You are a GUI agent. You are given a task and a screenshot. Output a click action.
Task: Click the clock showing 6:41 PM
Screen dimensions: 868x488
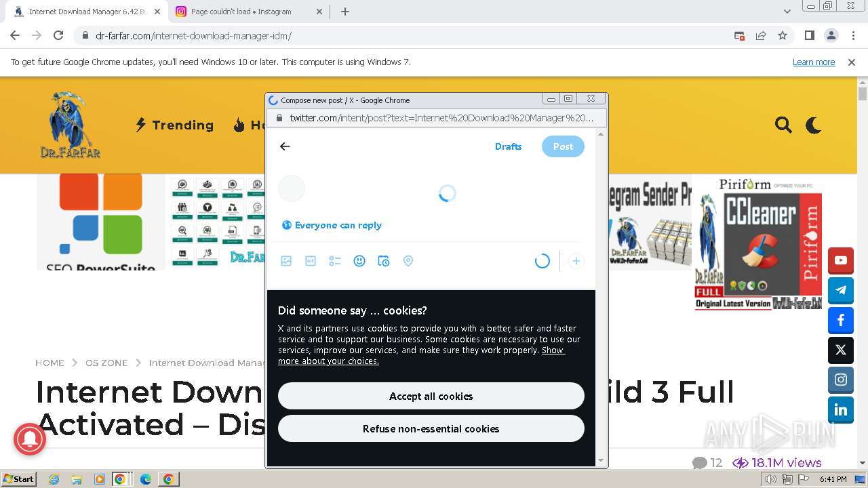click(833, 479)
